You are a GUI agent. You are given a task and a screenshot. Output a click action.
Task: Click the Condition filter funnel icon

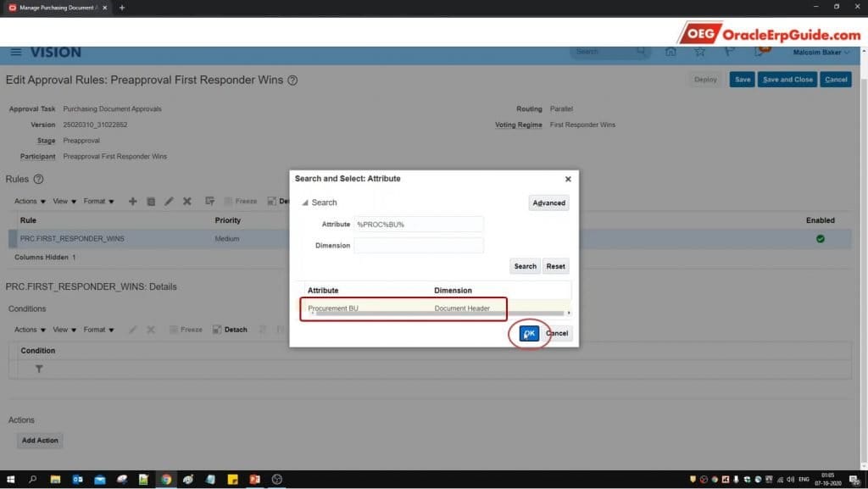point(39,370)
